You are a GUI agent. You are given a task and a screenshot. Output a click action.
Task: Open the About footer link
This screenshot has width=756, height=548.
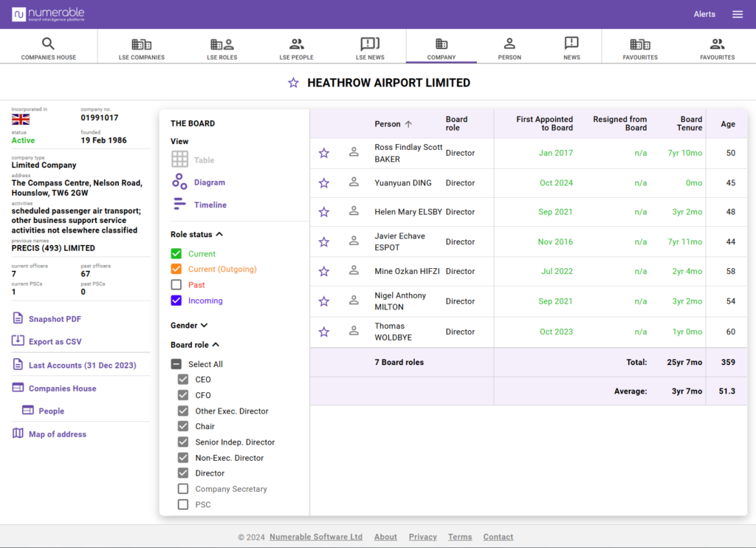coord(385,537)
